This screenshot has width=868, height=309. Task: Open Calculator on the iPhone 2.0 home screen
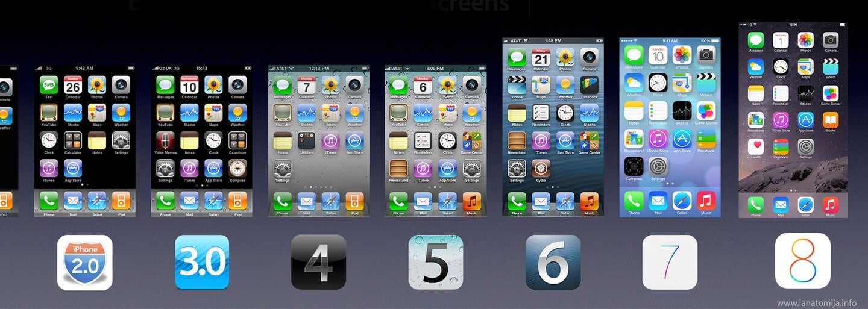pos(73,140)
